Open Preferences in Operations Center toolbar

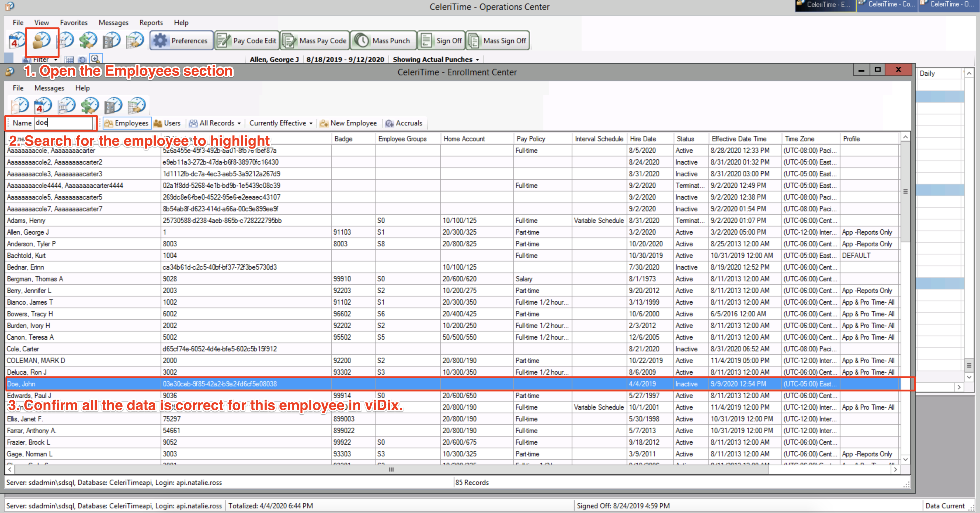181,40
